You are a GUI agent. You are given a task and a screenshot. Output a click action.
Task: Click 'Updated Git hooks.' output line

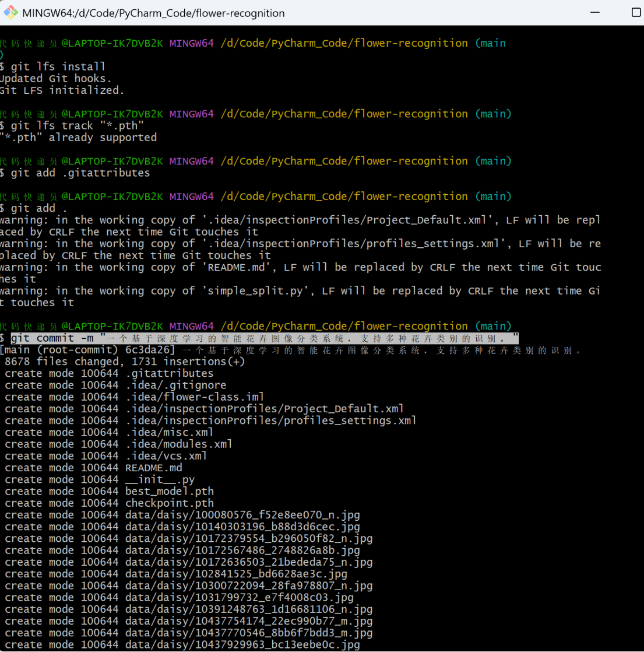click(55, 79)
